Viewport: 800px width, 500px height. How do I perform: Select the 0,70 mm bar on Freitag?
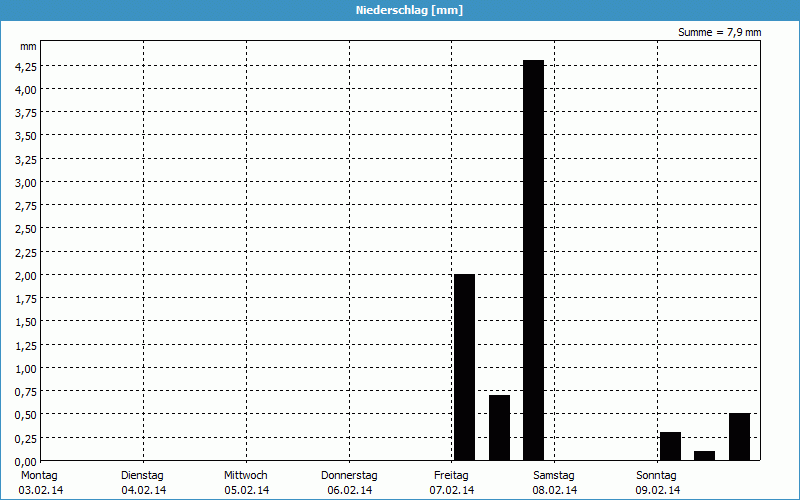pos(499,427)
